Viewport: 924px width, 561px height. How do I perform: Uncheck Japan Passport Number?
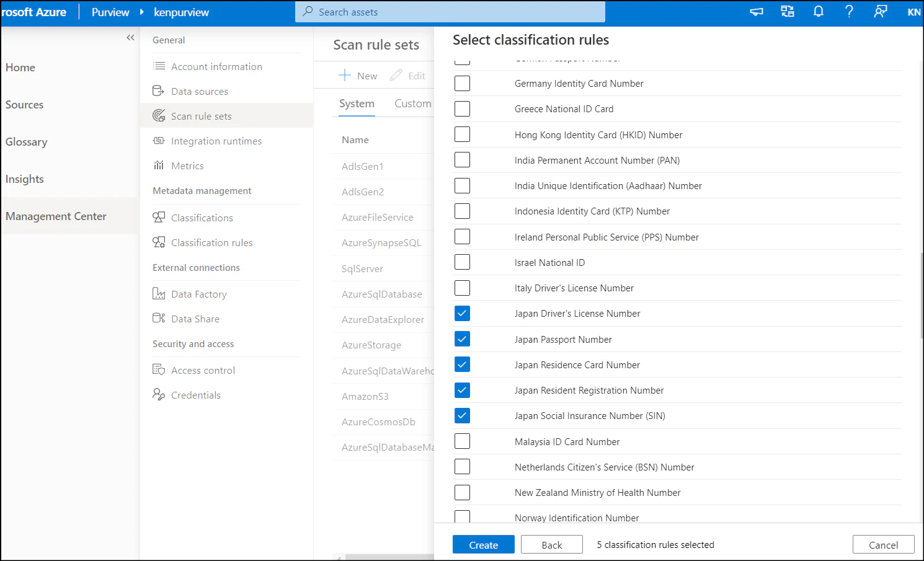point(462,339)
